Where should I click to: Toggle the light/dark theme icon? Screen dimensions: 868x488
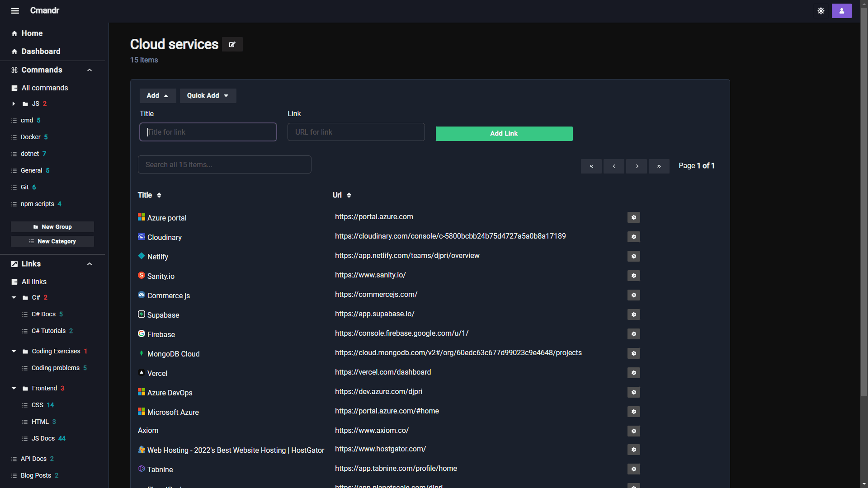[821, 11]
